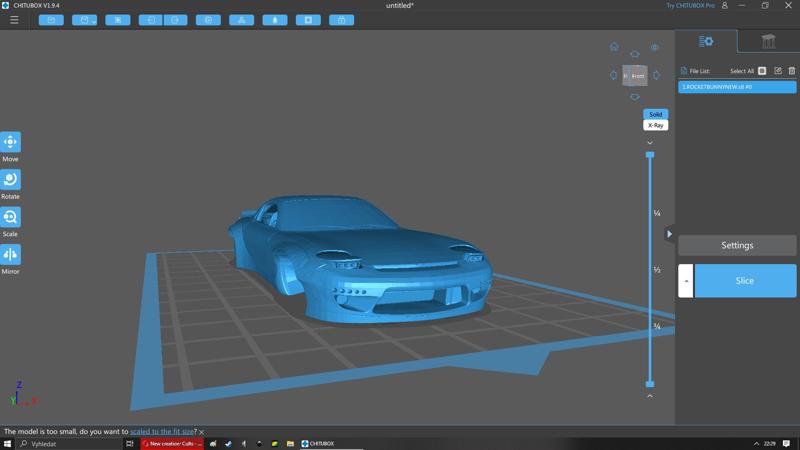The height and width of the screenshot is (450, 800).
Task: Collapse the right panel with arrow
Action: (669, 234)
